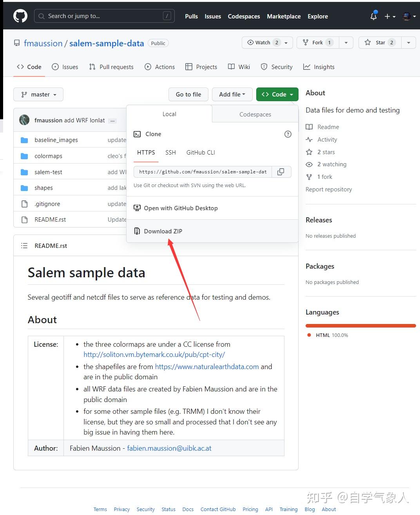Open the baseline_images folder
The height and width of the screenshot is (515, 420).
(x=56, y=140)
